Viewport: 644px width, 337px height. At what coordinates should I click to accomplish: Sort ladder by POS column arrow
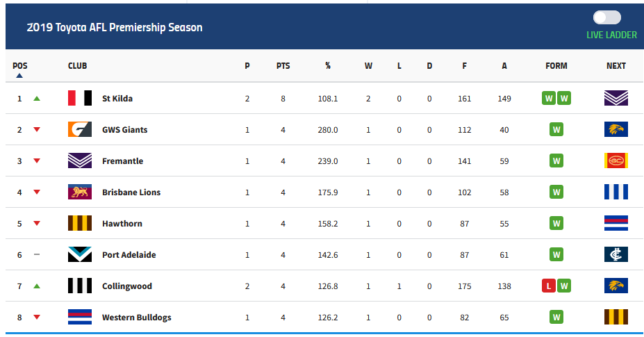pos(19,75)
